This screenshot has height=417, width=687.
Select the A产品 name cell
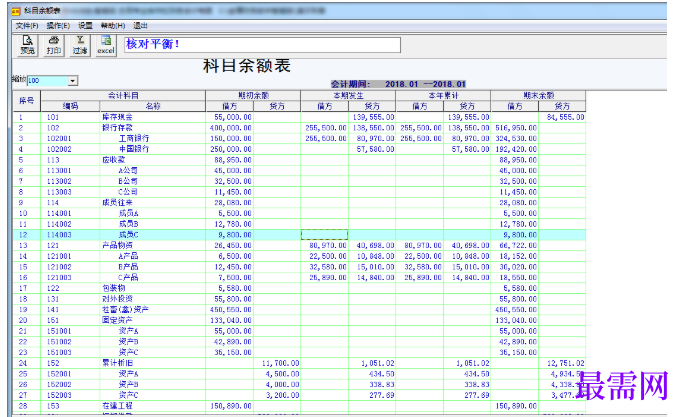pyautogui.click(x=153, y=256)
